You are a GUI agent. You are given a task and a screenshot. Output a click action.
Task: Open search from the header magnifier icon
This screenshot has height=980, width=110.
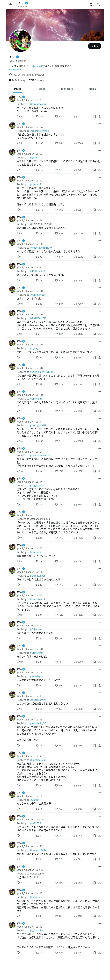point(98,5)
